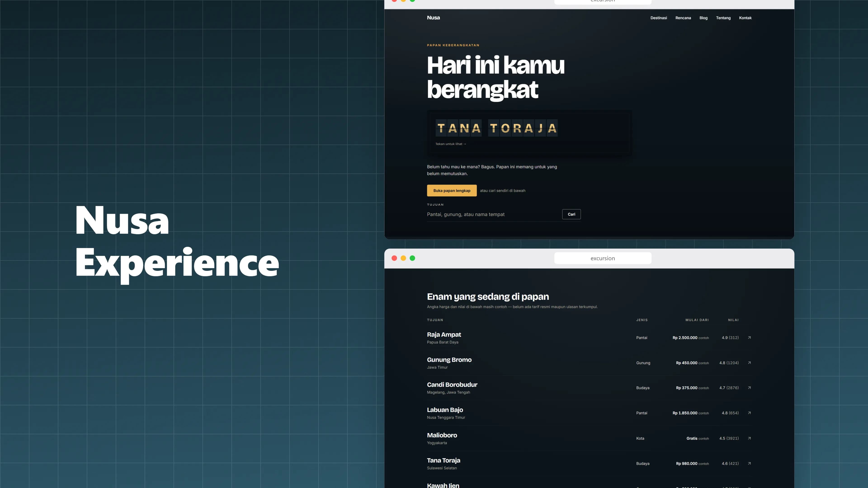Click the JENIS column header
The image size is (868, 488).
coord(642,320)
